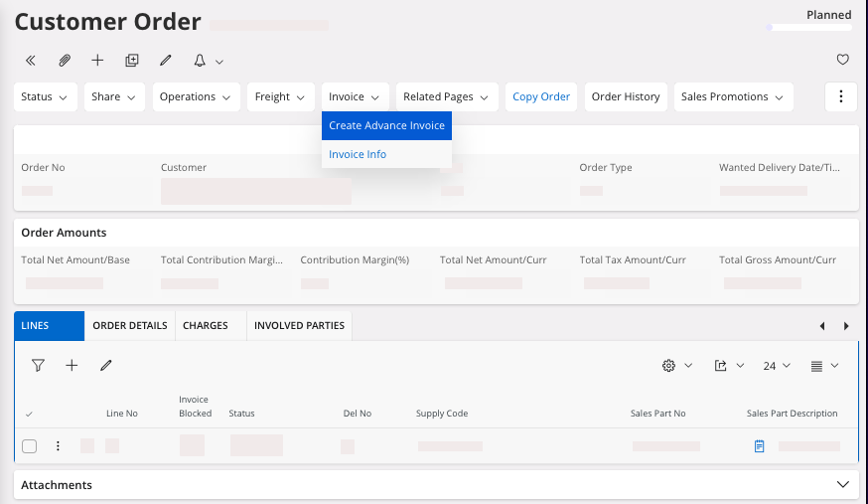868x504 pixels.
Task: Toggle the select-all checkmark in table header
Action: click(x=29, y=414)
